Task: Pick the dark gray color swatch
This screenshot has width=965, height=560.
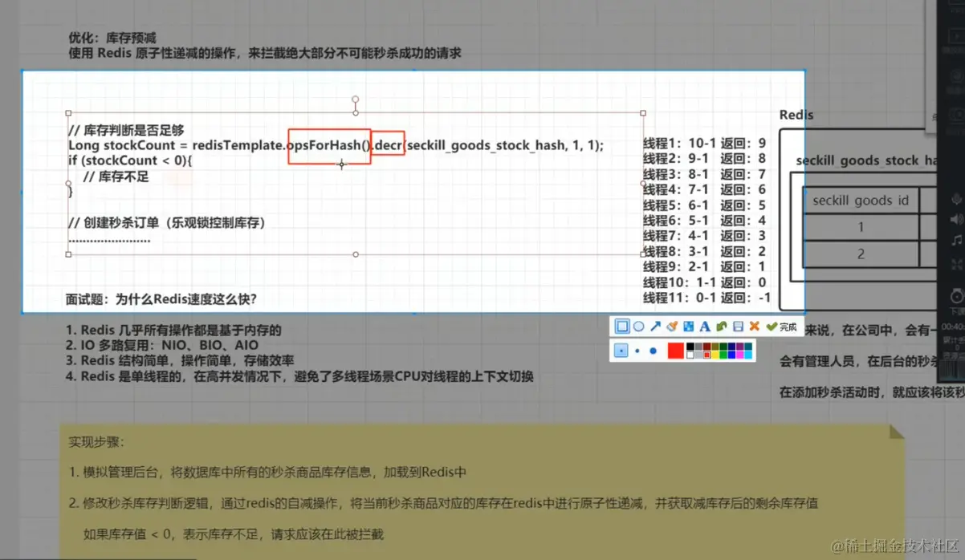Action: pos(698,347)
